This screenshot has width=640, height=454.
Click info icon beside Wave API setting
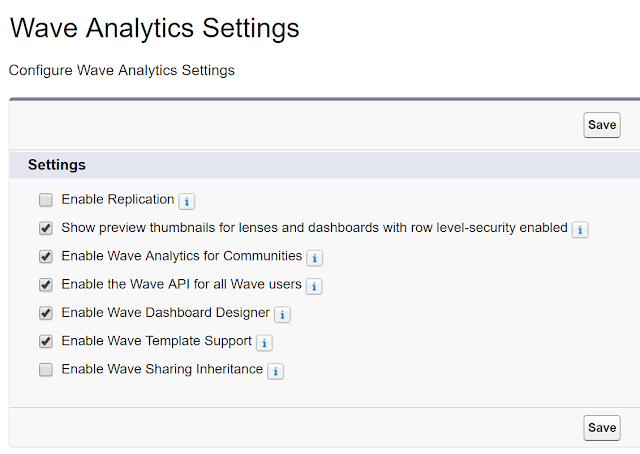click(x=314, y=286)
